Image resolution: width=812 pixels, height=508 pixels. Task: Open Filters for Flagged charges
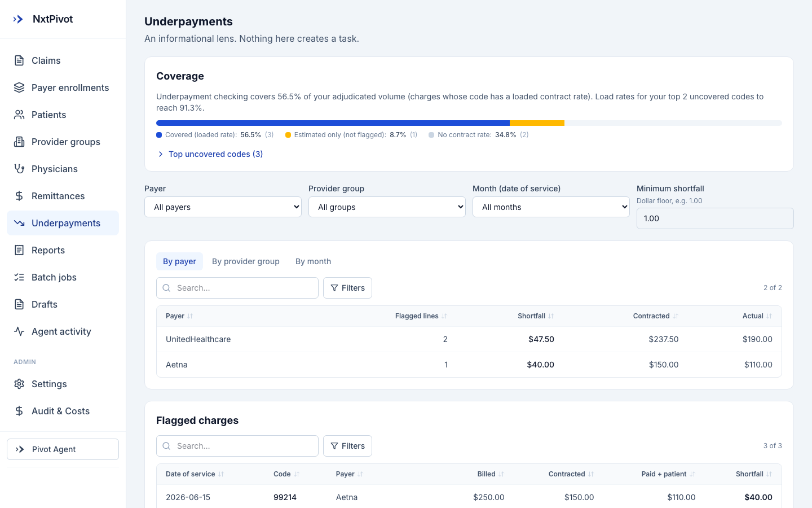347,446
